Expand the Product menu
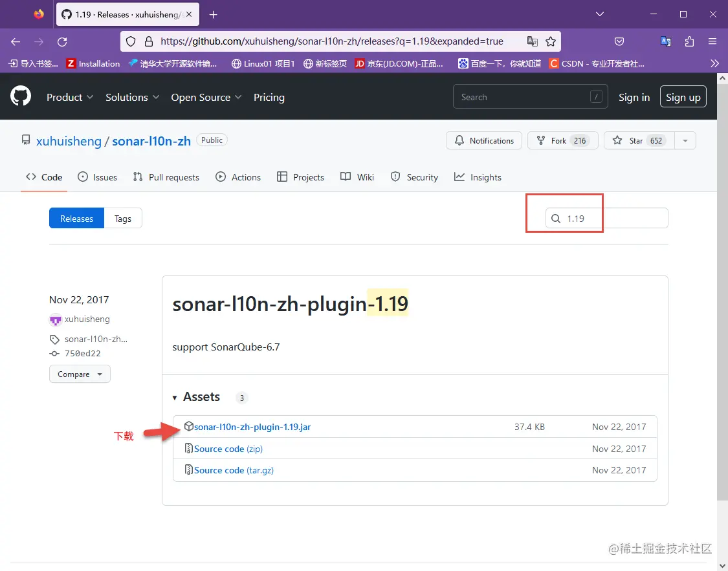 [x=70, y=98]
